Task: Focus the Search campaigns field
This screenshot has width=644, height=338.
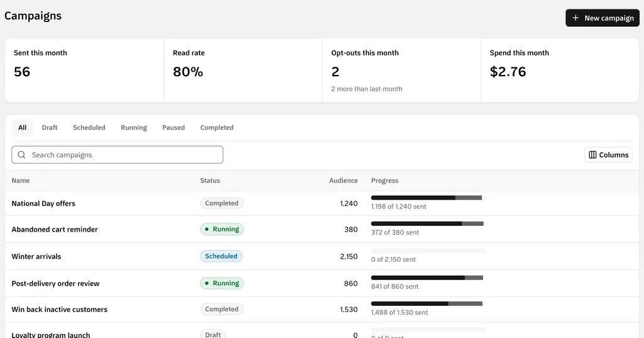Action: click(118, 155)
